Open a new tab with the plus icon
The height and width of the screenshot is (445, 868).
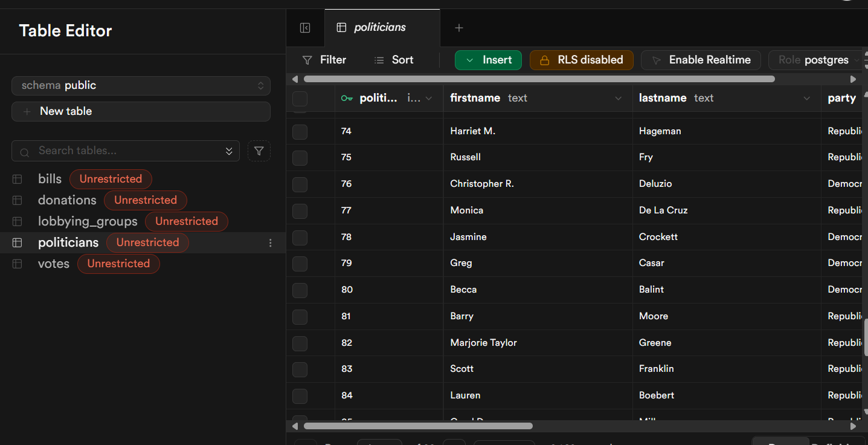(459, 28)
